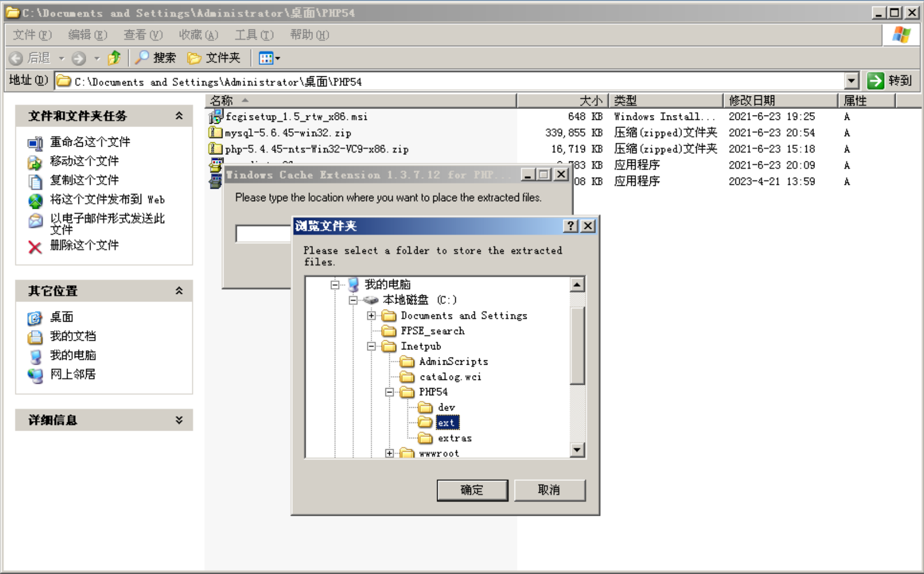Screen dimensions: 924x574
Task: Open the 工具 (Tools) menu
Action: (254, 35)
